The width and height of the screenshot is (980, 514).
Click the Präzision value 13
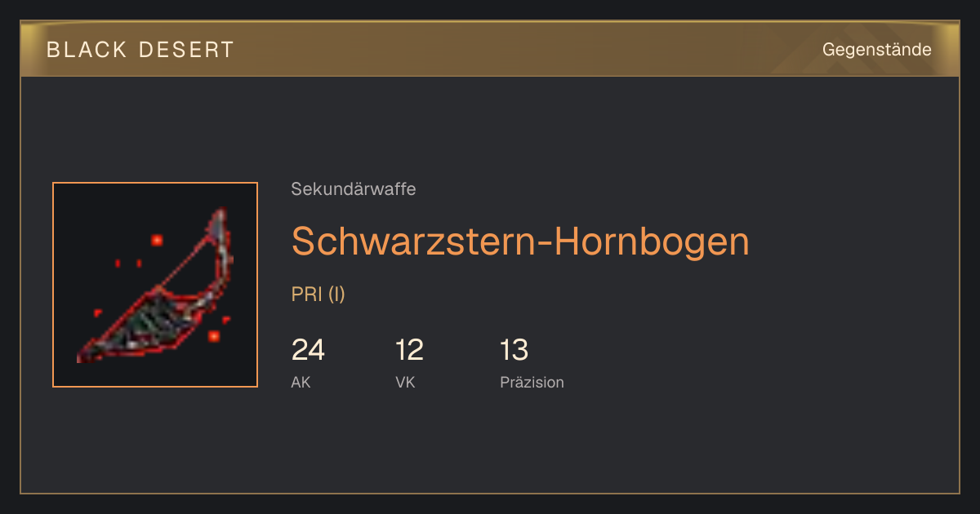(514, 350)
